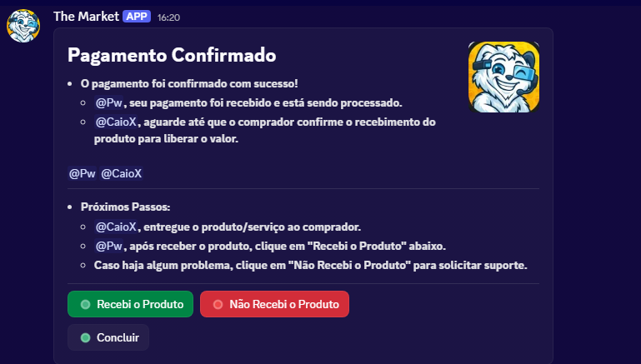Click @Pw mention before "seu pagamento foi recebido"
This screenshot has width=641, height=364.
coord(109,103)
